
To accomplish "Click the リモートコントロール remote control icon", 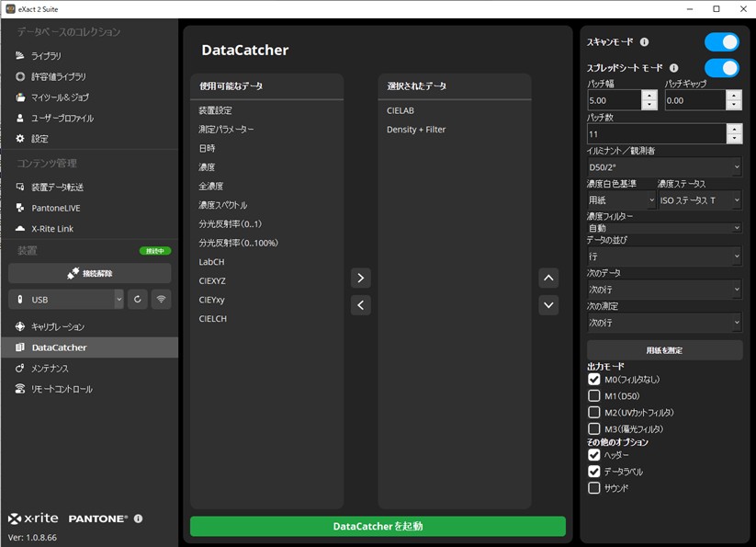I will click(20, 389).
